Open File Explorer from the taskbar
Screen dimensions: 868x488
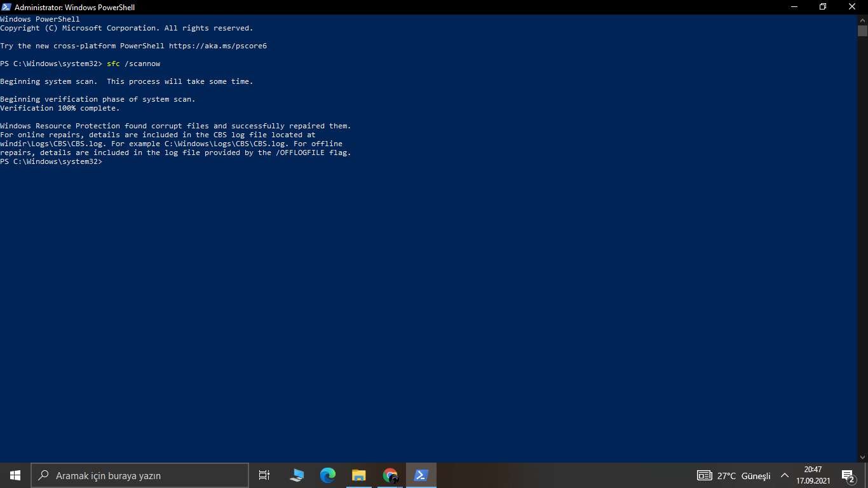point(358,475)
